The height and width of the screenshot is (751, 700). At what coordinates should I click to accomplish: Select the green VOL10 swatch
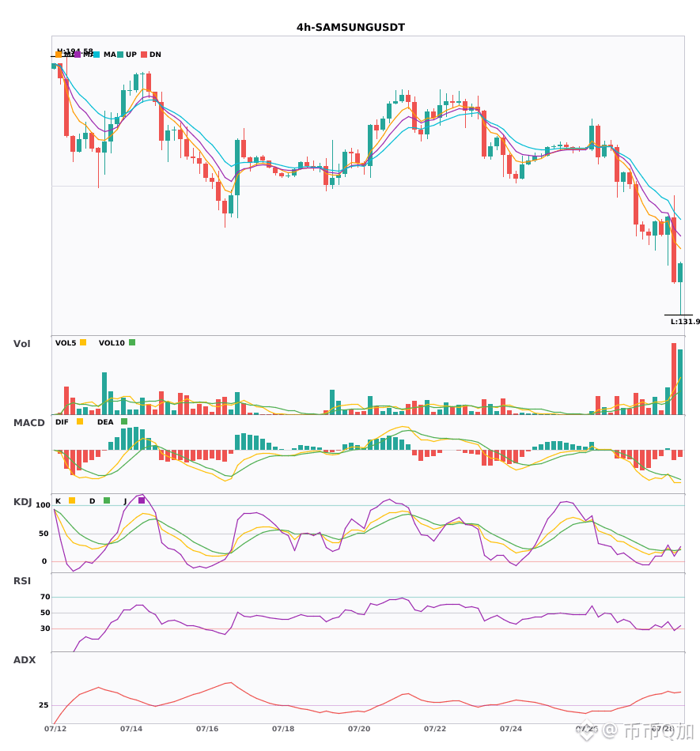pos(132,342)
